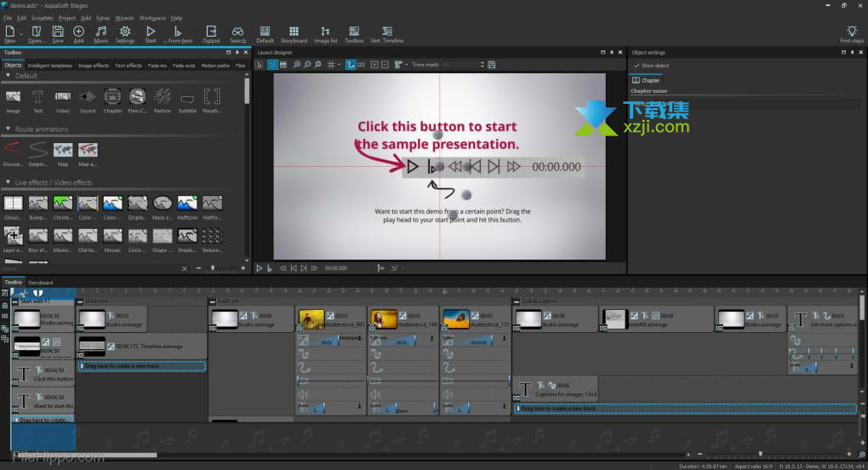This screenshot has height=470, width=868.
Task: Select the Sound object in Toolbox
Action: pyautogui.click(x=88, y=100)
